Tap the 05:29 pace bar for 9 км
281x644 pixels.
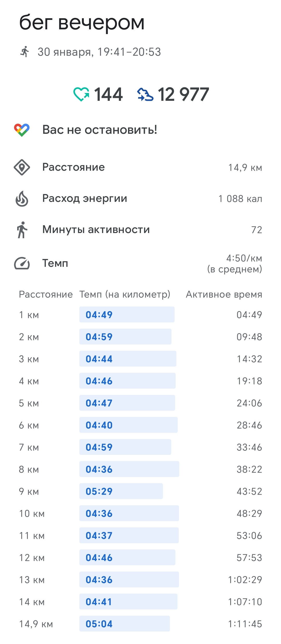[121, 491]
